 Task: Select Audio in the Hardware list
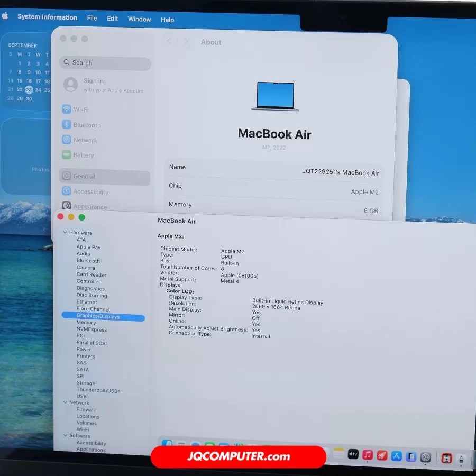(x=83, y=253)
